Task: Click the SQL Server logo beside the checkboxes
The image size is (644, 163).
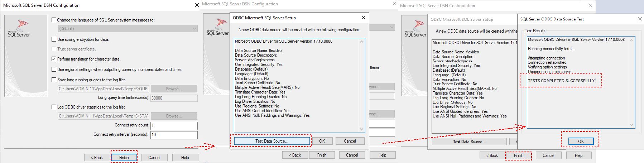Action: (19, 29)
